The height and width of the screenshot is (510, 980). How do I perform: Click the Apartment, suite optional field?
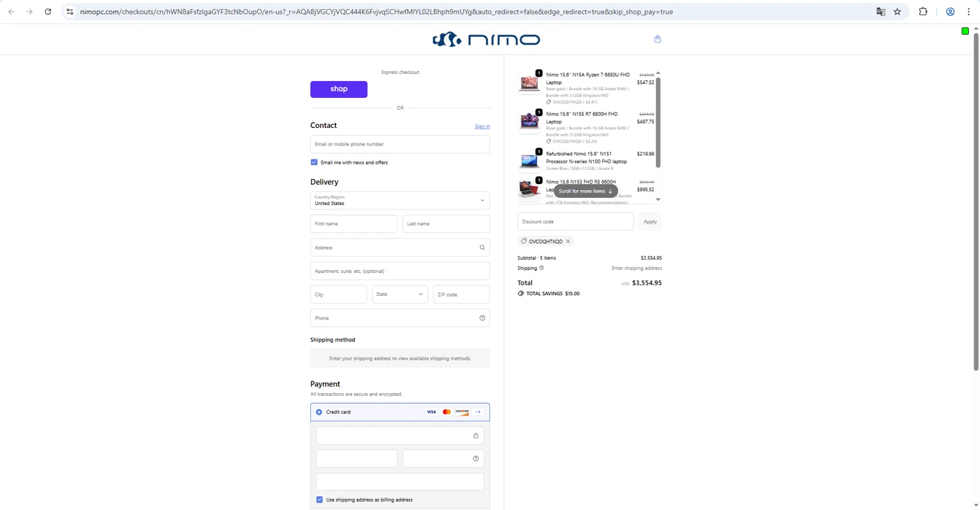coord(400,271)
